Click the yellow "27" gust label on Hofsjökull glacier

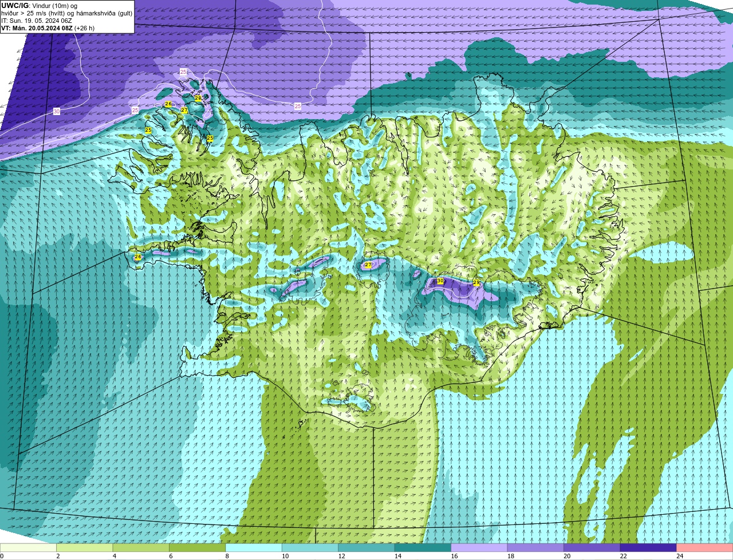pyautogui.click(x=368, y=265)
